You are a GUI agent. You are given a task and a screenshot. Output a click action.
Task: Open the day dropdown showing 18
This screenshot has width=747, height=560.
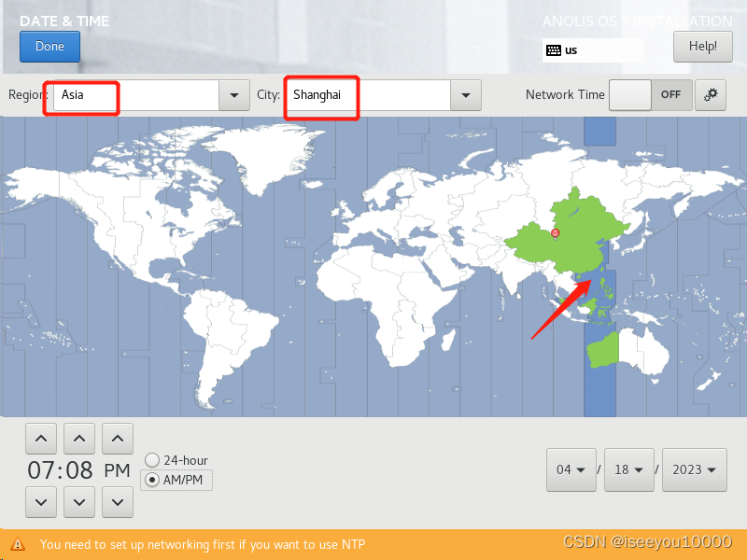point(628,469)
